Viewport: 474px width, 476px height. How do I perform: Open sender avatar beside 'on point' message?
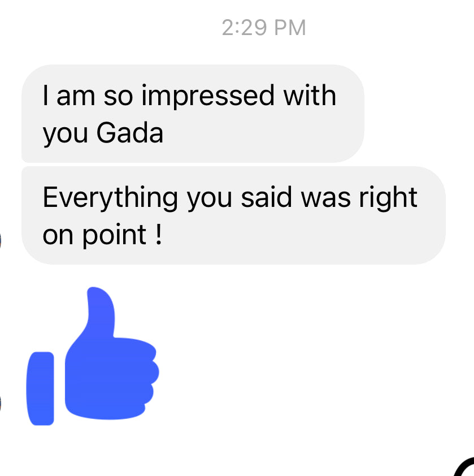[1, 240]
